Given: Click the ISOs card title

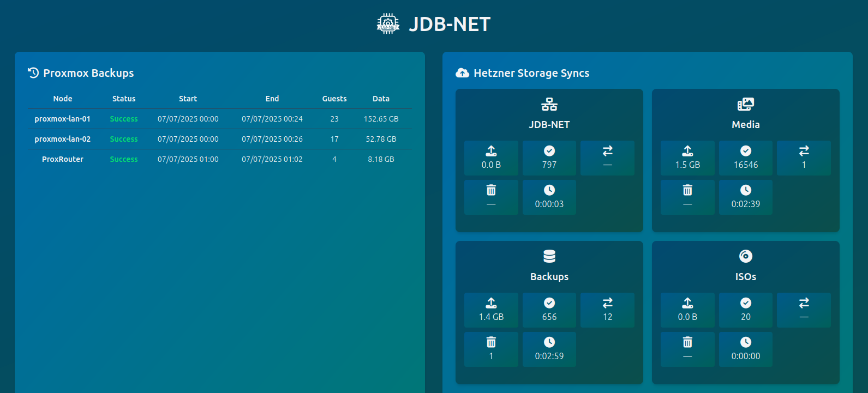Looking at the screenshot, I should [746, 277].
